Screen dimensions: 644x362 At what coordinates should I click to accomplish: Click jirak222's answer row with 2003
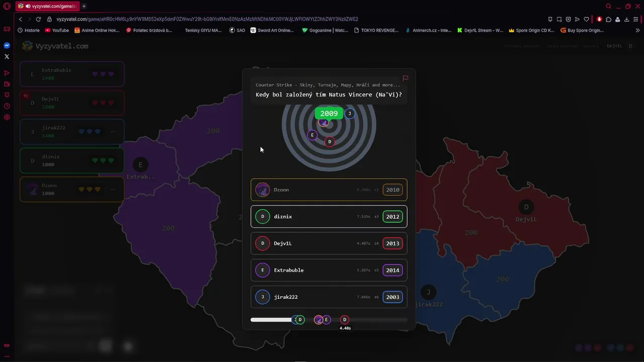coord(329,297)
